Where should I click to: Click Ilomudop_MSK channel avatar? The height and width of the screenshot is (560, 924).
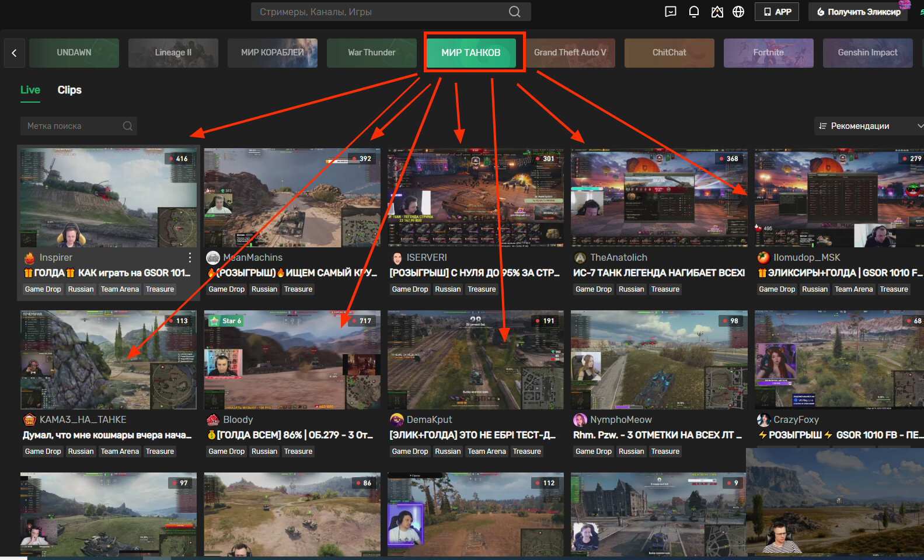763,257
